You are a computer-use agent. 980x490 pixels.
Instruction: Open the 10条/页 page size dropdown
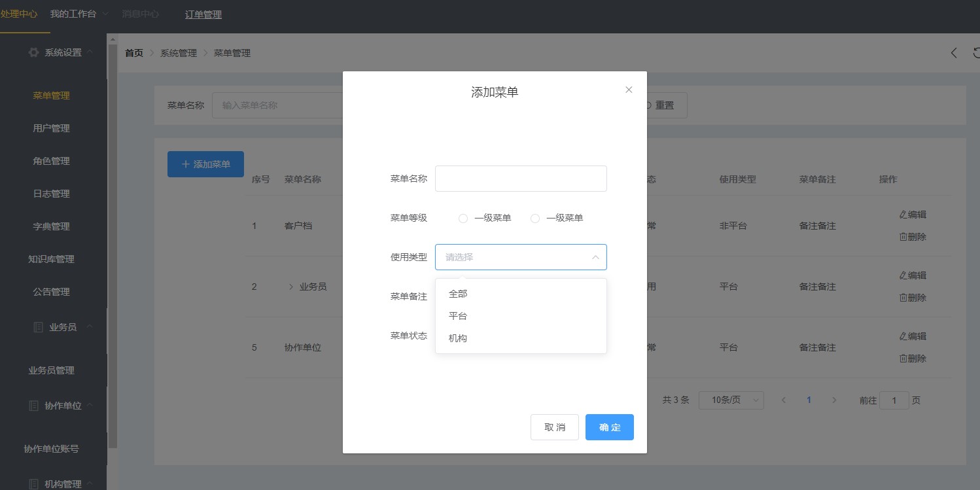click(x=731, y=400)
